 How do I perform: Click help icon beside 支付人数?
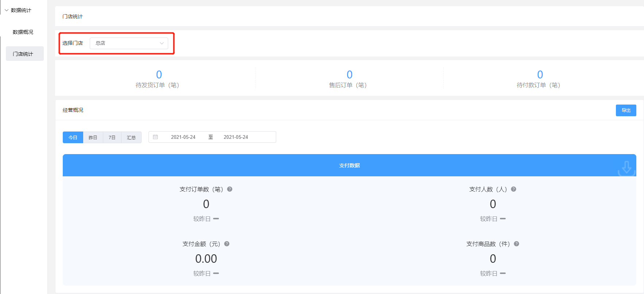[513, 189]
